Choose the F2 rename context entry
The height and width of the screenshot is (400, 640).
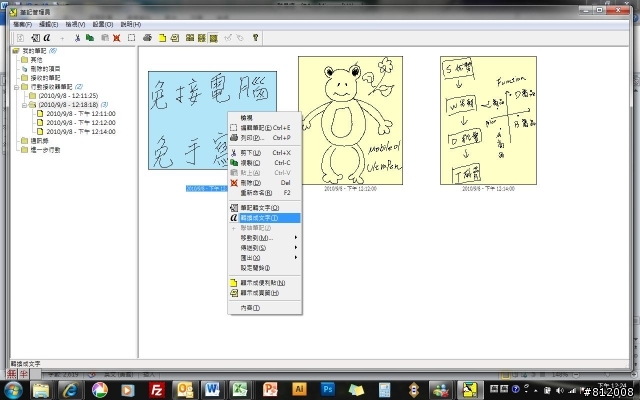265,193
